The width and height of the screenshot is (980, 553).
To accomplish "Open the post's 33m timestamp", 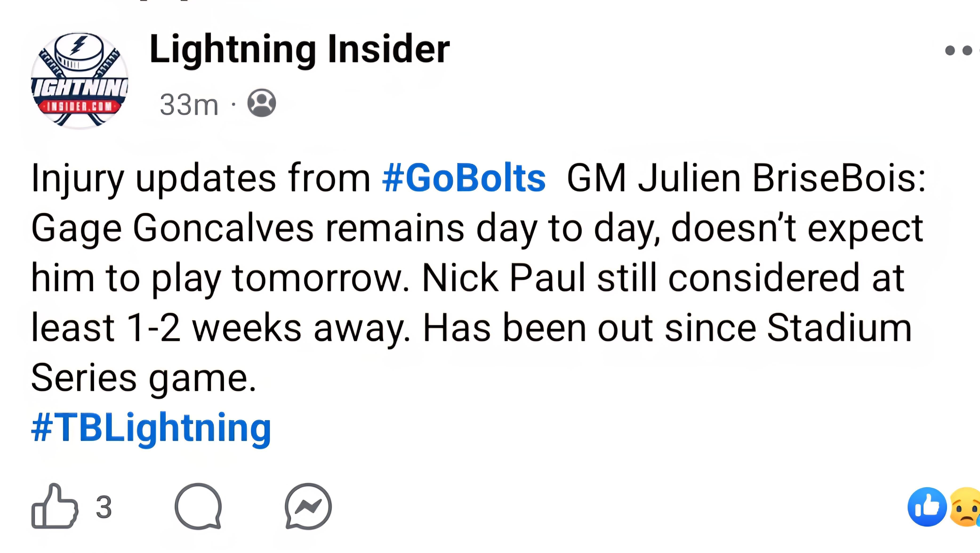I will (x=189, y=105).
